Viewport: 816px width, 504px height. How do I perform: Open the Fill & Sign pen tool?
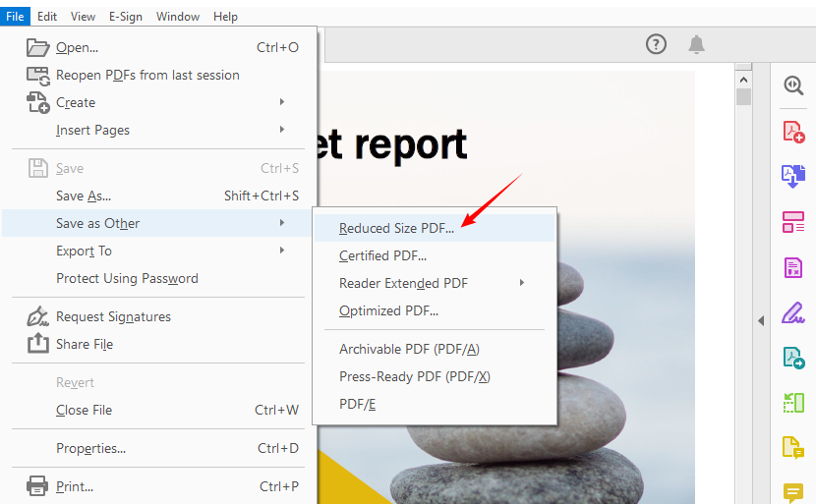point(793,312)
